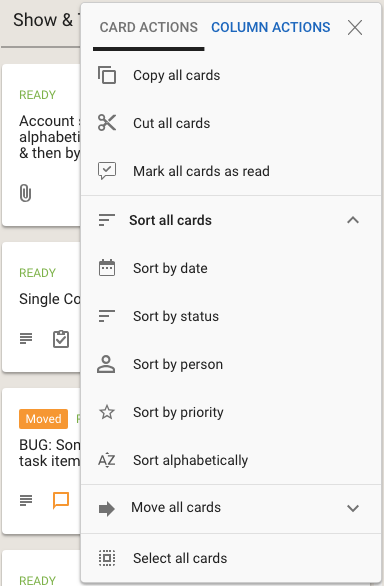Click the orange Moved label on the BUG card
This screenshot has height=586, width=384.
43,419
